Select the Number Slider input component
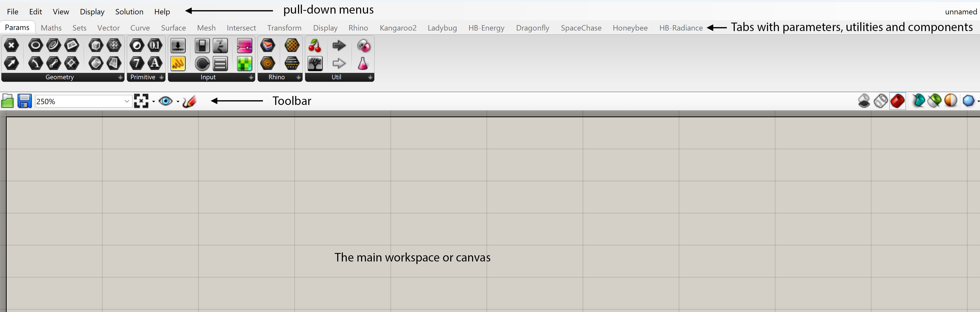The image size is (980, 312). tap(178, 46)
